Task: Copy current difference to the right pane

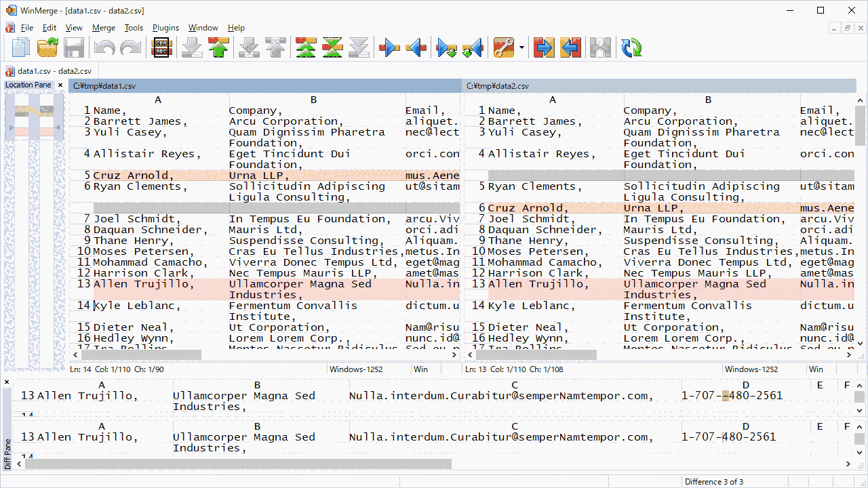Action: [x=389, y=47]
